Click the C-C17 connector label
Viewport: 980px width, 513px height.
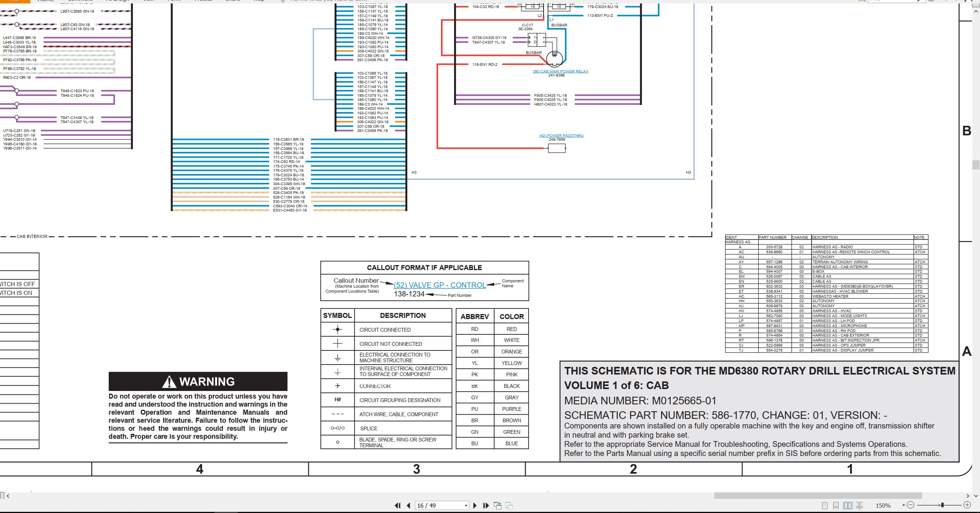click(527, 25)
